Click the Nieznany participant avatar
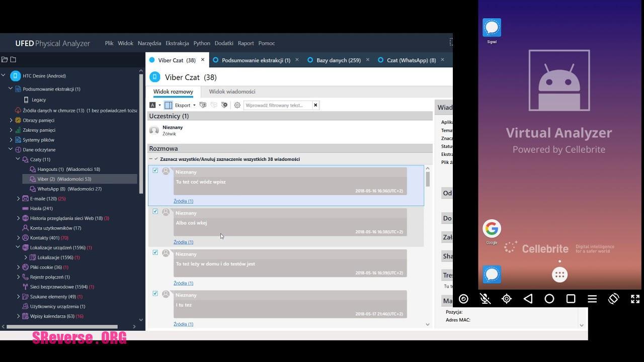 point(154,131)
